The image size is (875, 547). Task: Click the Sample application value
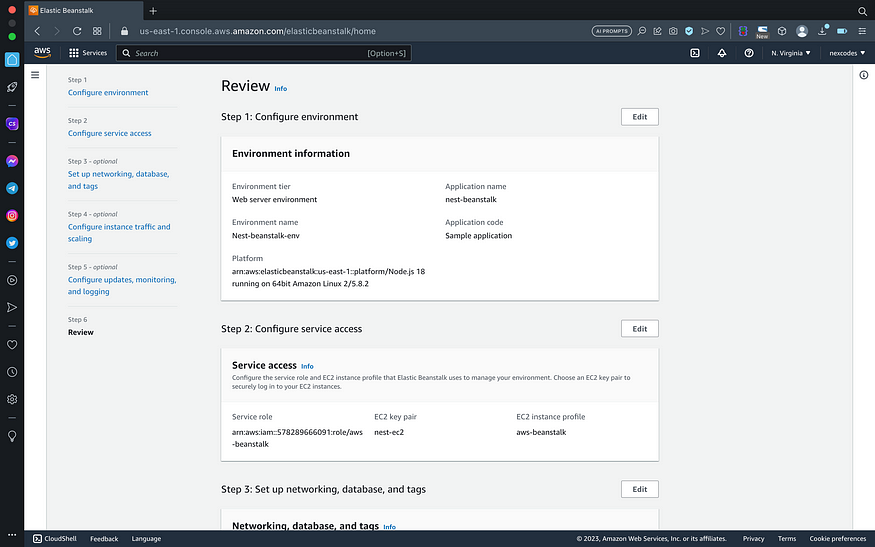(x=478, y=236)
